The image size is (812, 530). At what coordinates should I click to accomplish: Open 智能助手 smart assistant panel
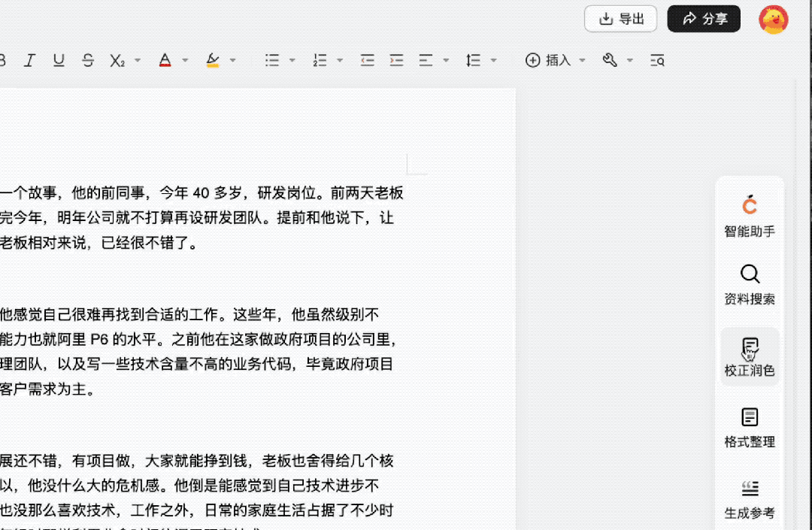point(750,217)
